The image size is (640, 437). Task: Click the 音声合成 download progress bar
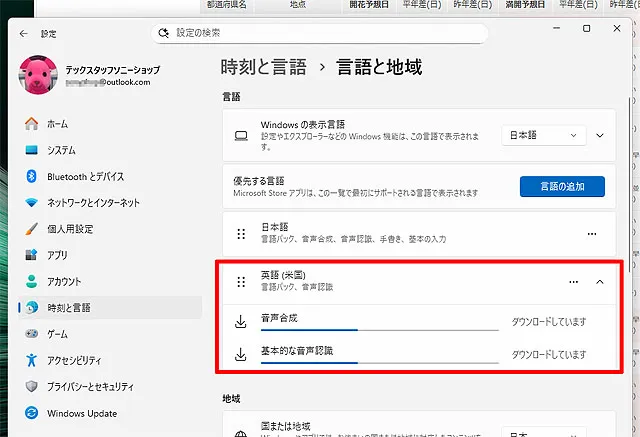tap(378, 329)
